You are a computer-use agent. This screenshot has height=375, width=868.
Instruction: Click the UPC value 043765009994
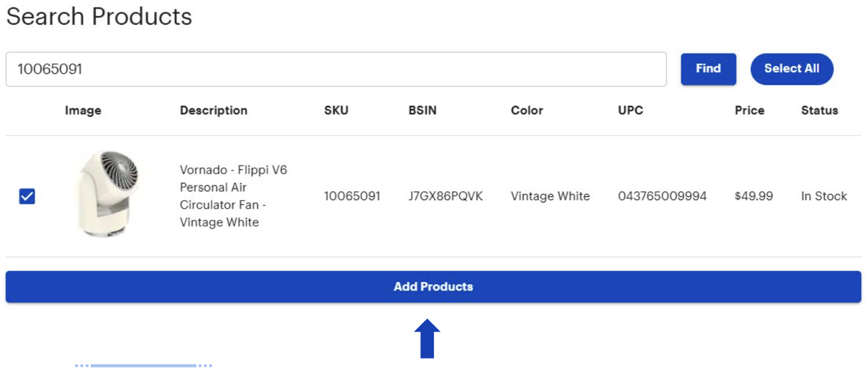tap(662, 196)
